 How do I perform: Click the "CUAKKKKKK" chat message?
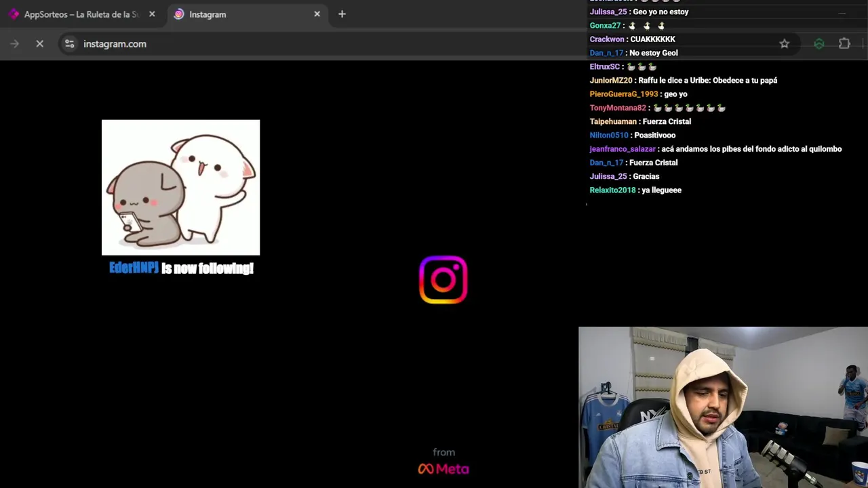(x=652, y=39)
